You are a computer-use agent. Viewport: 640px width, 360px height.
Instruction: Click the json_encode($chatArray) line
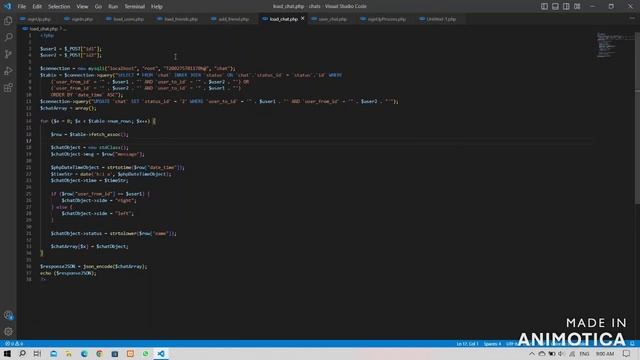pos(93,266)
